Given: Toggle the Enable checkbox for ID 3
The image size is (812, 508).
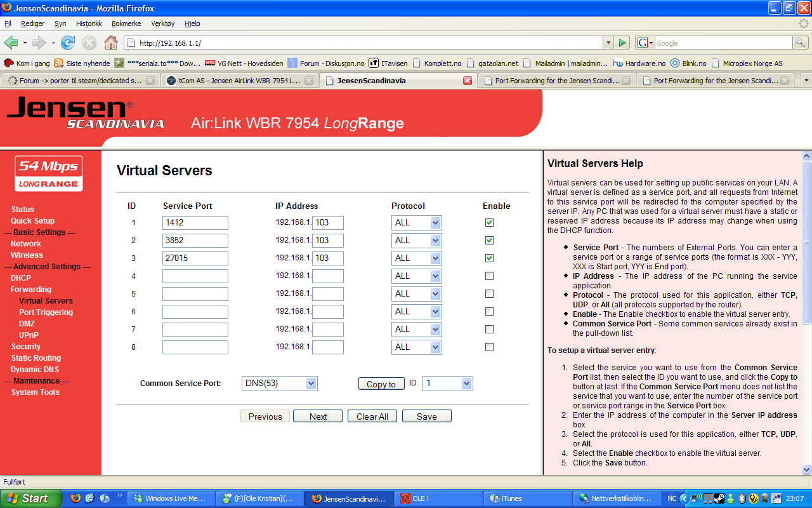Looking at the screenshot, I should [x=489, y=258].
